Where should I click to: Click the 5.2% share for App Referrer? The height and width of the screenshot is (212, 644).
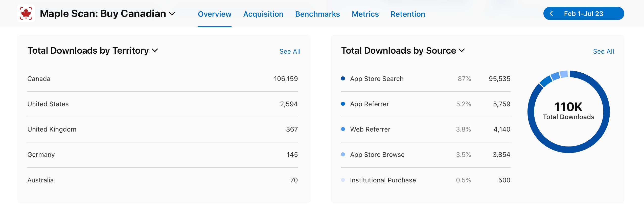pyautogui.click(x=464, y=104)
